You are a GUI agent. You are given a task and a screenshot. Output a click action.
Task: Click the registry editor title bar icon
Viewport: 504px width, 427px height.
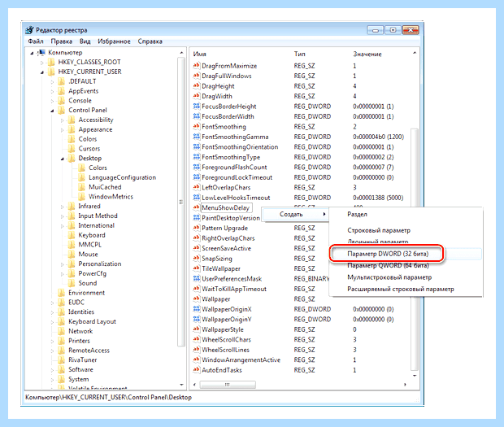(x=29, y=30)
